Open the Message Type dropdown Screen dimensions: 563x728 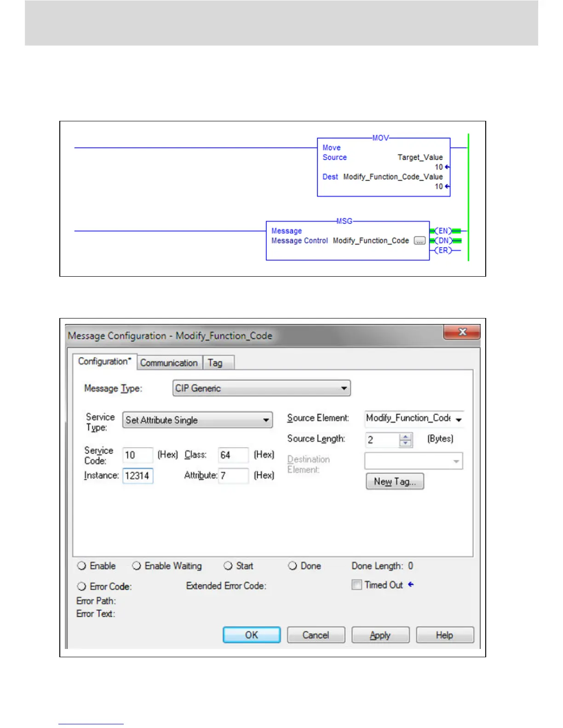tap(262, 388)
